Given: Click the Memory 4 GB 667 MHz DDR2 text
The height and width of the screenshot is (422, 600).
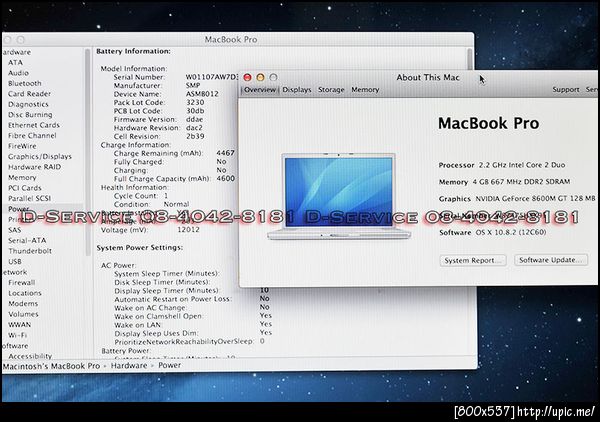Looking at the screenshot, I should click(x=504, y=182).
